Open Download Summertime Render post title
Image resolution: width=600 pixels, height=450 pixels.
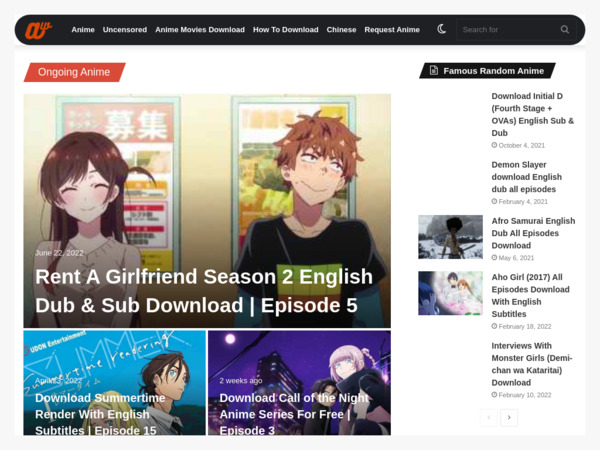tap(100, 414)
